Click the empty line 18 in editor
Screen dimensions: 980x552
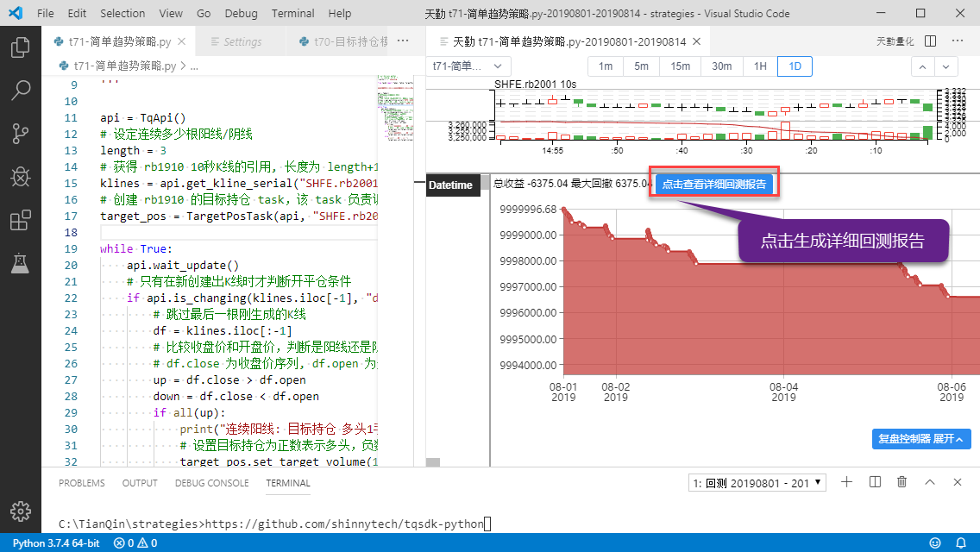coord(239,232)
